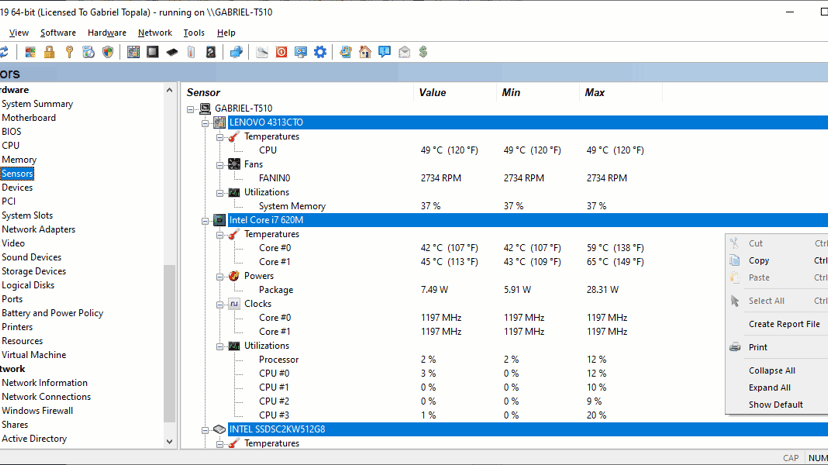Click the blue network computers toolbar icon
The image size is (828, 465).
coord(236,52)
